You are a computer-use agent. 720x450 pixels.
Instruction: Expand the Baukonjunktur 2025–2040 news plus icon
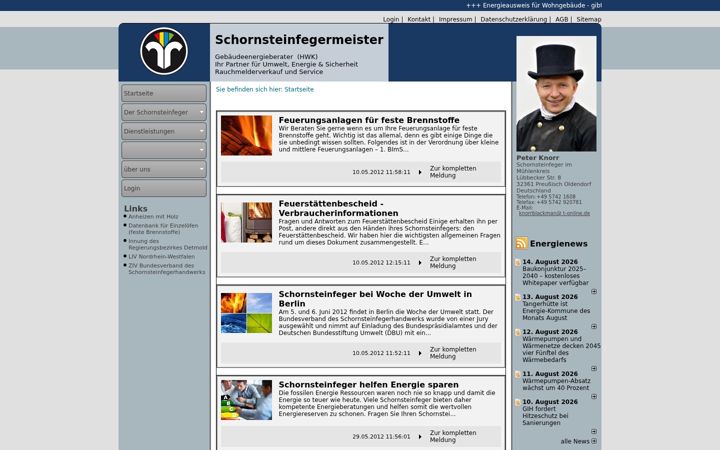pyautogui.click(x=594, y=292)
